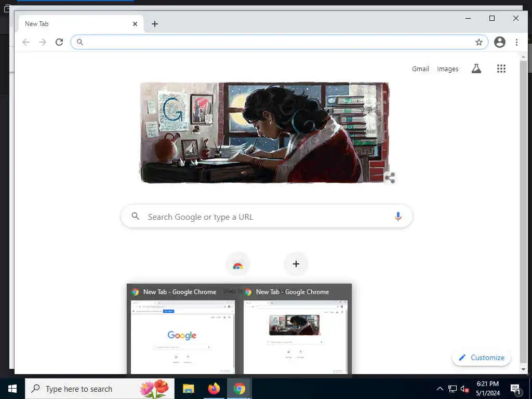Viewport: 532px width, 399px height.
Task: Click the Windows Start button
Action: coord(12,389)
